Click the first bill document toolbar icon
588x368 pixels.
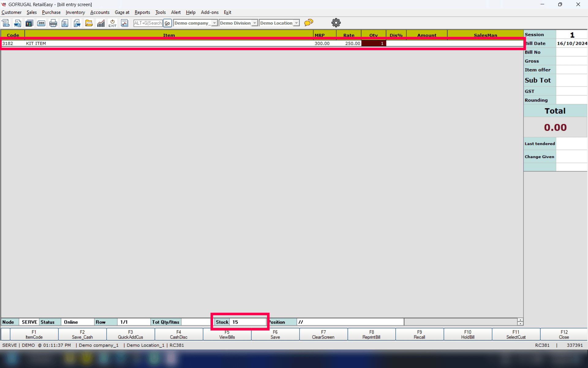coord(6,23)
